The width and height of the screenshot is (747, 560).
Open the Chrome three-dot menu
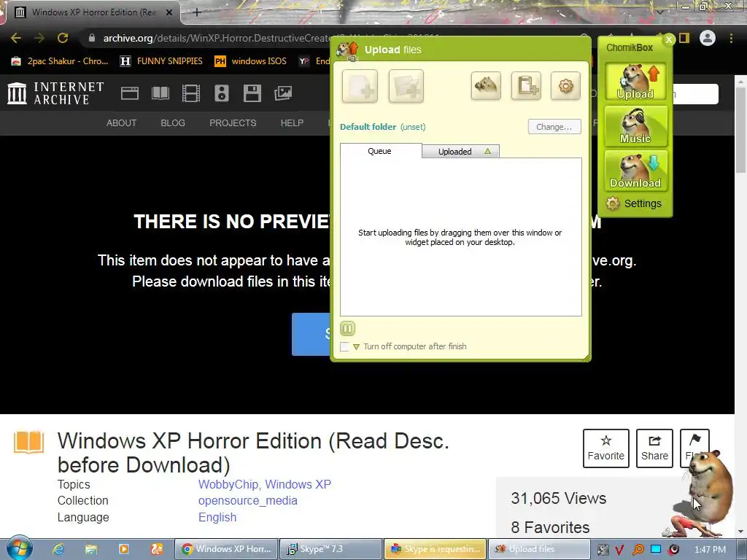click(x=731, y=38)
